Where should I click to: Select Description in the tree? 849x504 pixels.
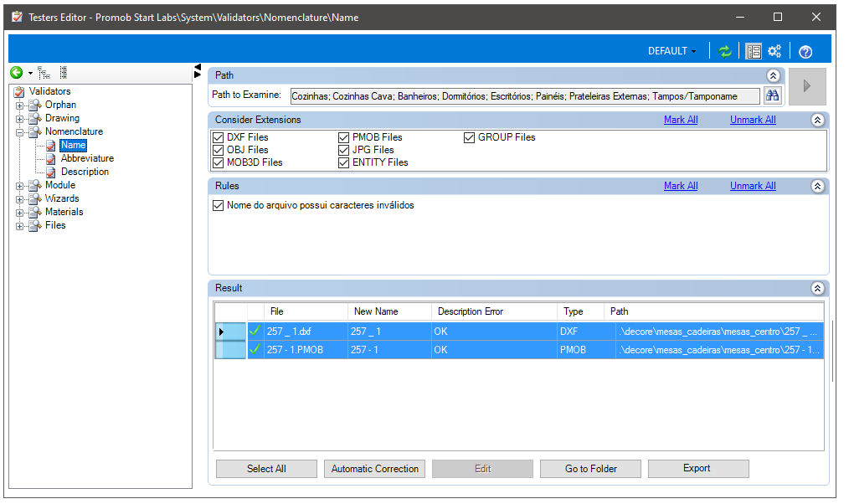point(85,172)
